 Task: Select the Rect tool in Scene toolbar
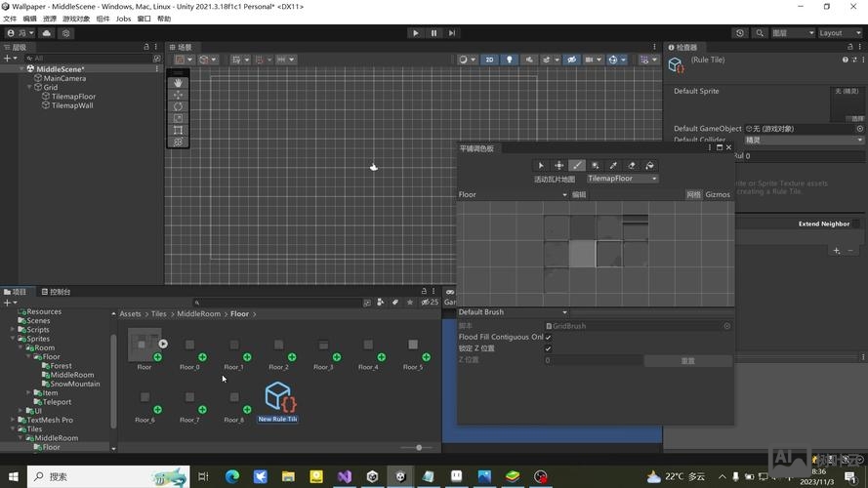(178, 130)
